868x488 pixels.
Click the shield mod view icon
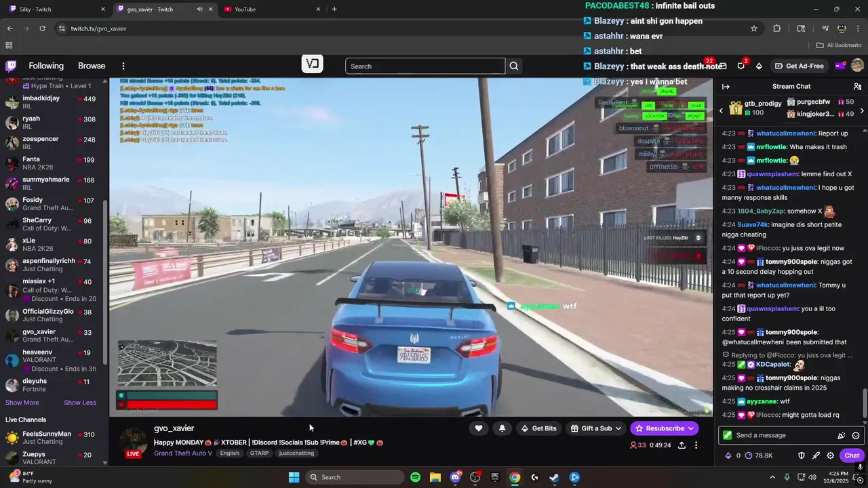(x=801, y=455)
